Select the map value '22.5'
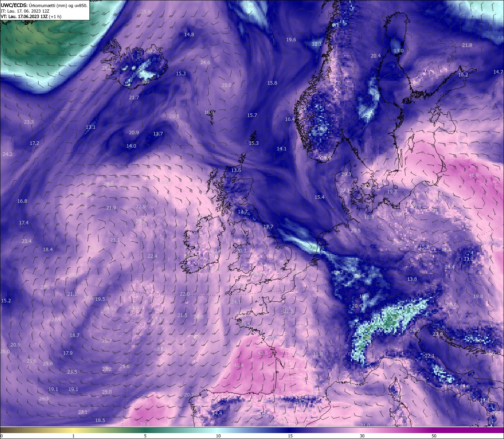Image resolution: width=504 pixels, height=439 pixels. (x=288, y=311)
